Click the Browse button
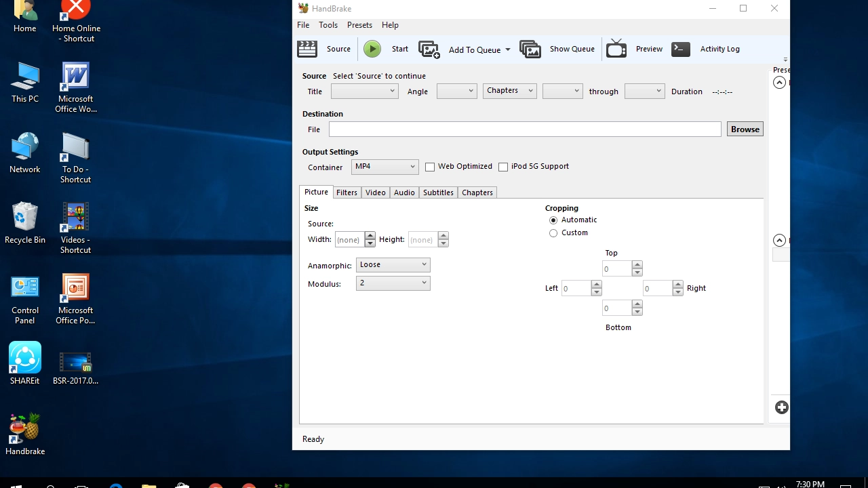Image resolution: width=868 pixels, height=488 pixels. [x=745, y=129]
